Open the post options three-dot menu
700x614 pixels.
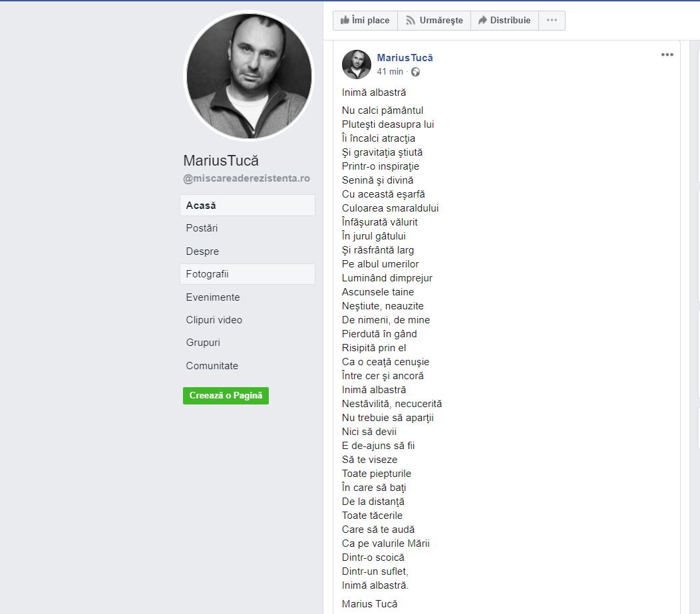click(x=667, y=55)
